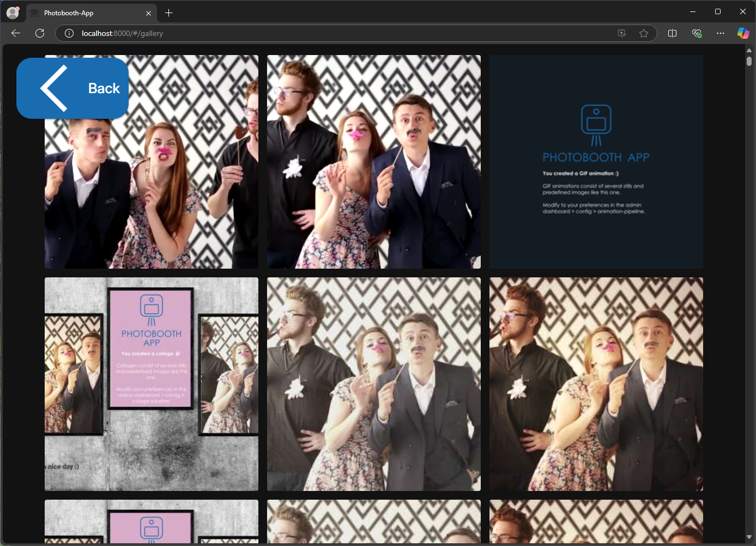Select the Photobooth-App browser tab
The height and width of the screenshot is (546, 756).
tap(92, 13)
